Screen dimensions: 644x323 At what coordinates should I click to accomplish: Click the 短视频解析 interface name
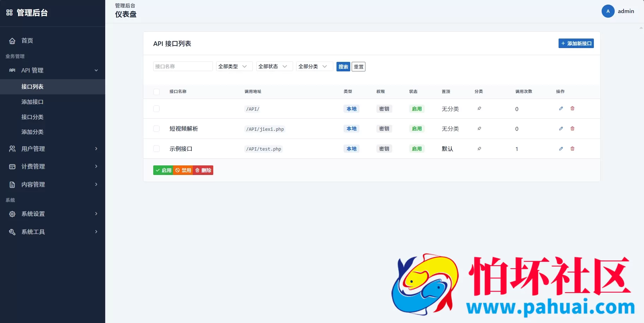(x=184, y=129)
